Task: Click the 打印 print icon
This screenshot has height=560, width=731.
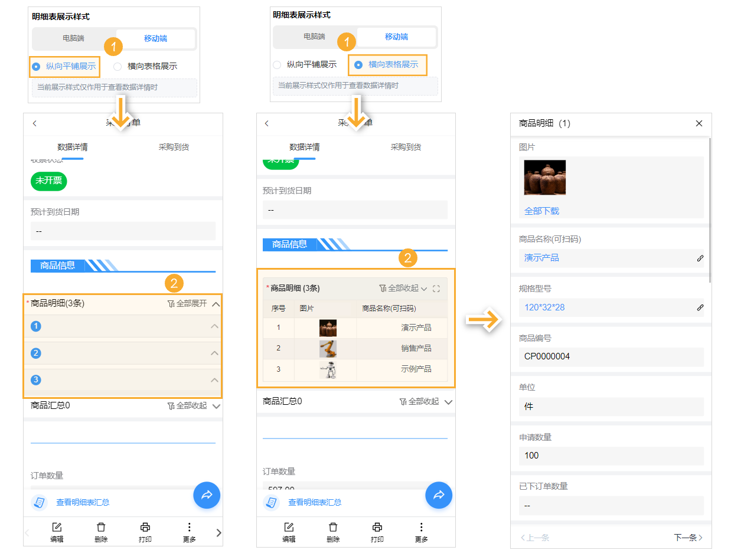Action: (145, 527)
